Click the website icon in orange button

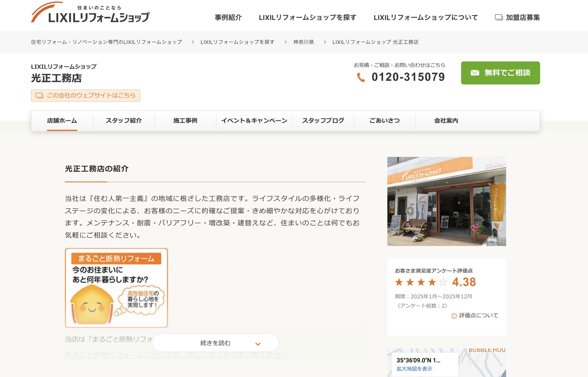[x=39, y=96]
